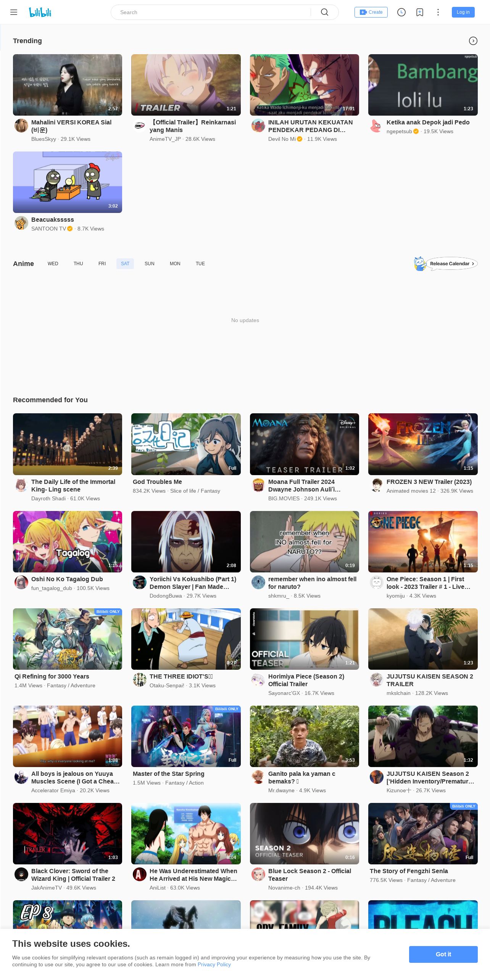Play INILAH URUTAN KEKUATAN PENDEKAR thumbnail
Viewport: 490px width, 980px height.
click(305, 85)
